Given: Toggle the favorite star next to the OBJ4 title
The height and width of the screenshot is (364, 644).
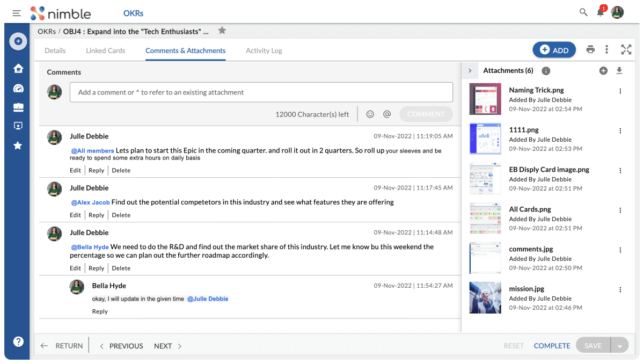Looking at the screenshot, I should click(222, 31).
